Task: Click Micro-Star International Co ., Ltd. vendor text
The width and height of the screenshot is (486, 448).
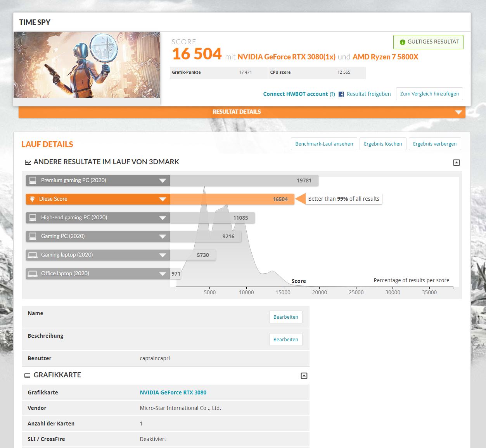Action: tap(180, 408)
